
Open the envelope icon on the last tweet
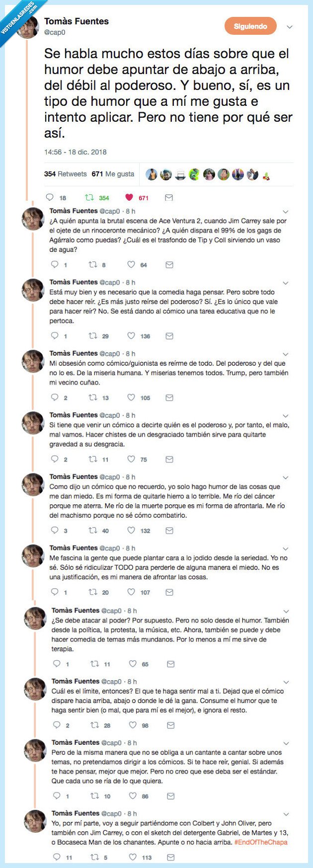(x=170, y=857)
